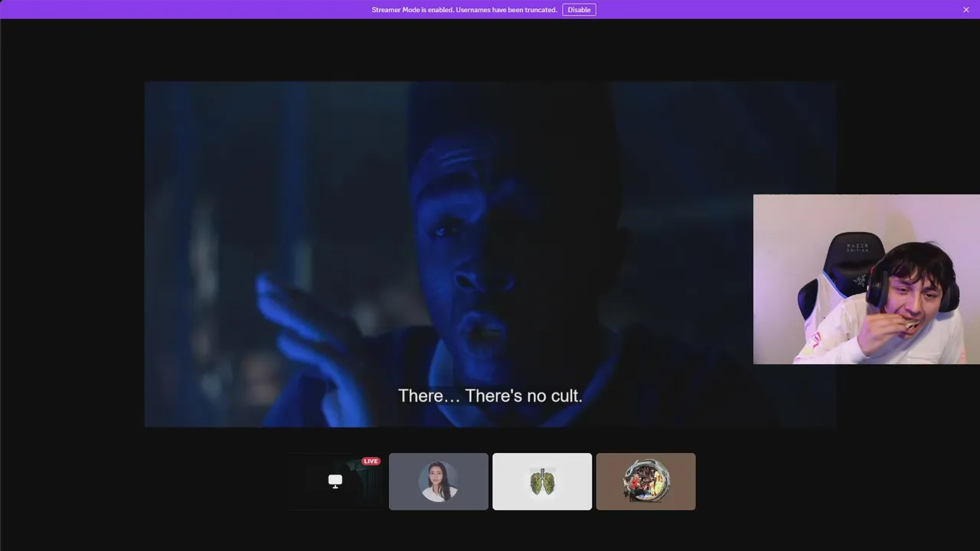Screen dimensions: 980x551
Task: Click the Streamer Mode enabled message text
Action: tap(464, 10)
